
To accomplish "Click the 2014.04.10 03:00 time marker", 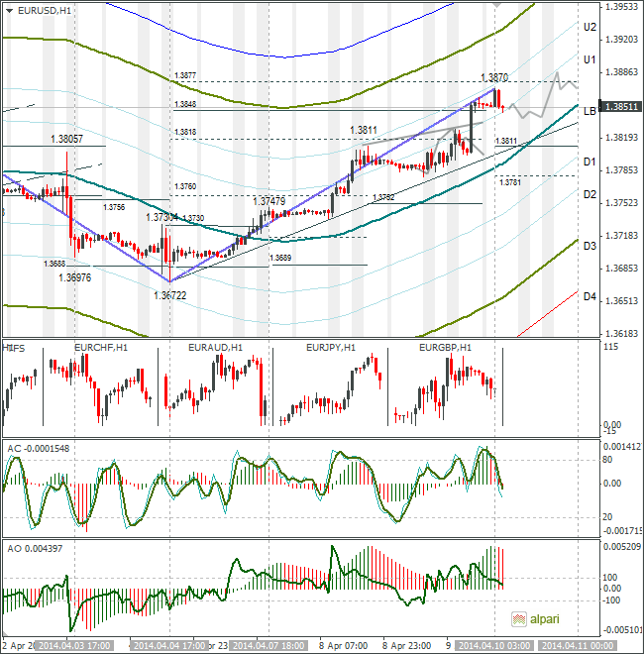I will [494, 646].
